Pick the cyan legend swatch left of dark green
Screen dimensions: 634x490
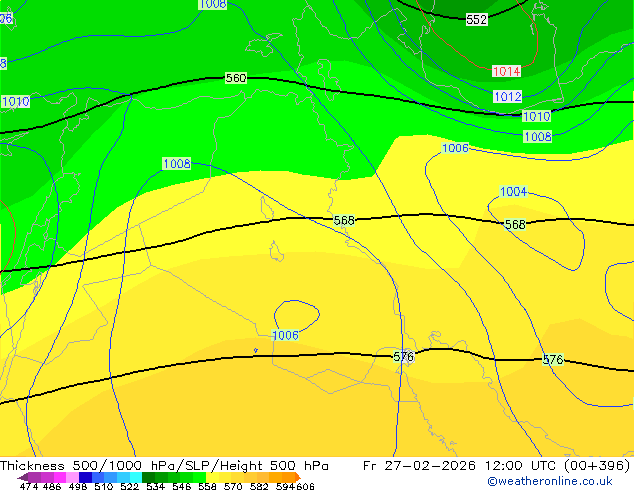[x=136, y=477]
